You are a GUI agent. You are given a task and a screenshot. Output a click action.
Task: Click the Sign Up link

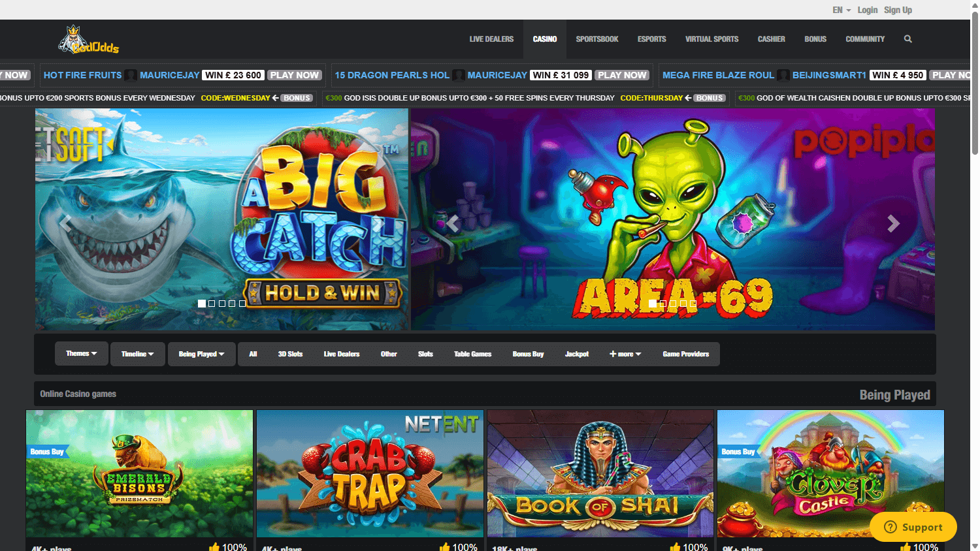click(898, 10)
